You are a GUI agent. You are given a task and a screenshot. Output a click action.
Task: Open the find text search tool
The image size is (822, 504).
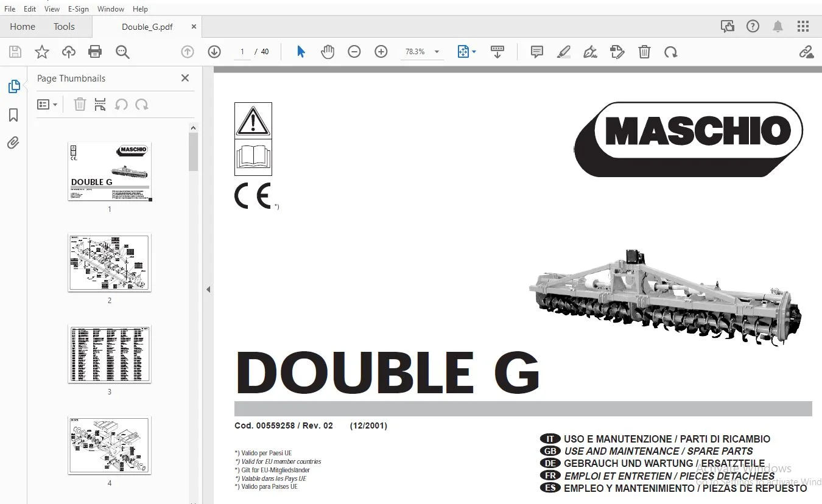click(122, 52)
